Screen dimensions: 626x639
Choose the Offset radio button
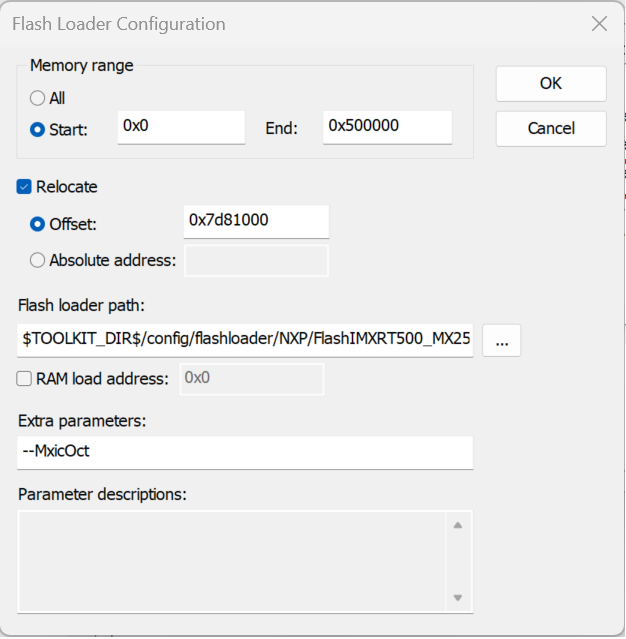pyautogui.click(x=38, y=224)
